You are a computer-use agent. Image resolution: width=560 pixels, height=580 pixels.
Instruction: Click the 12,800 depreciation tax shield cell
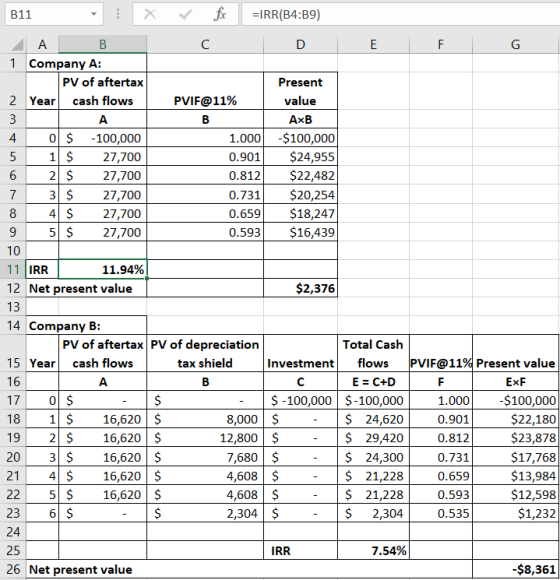(205, 438)
